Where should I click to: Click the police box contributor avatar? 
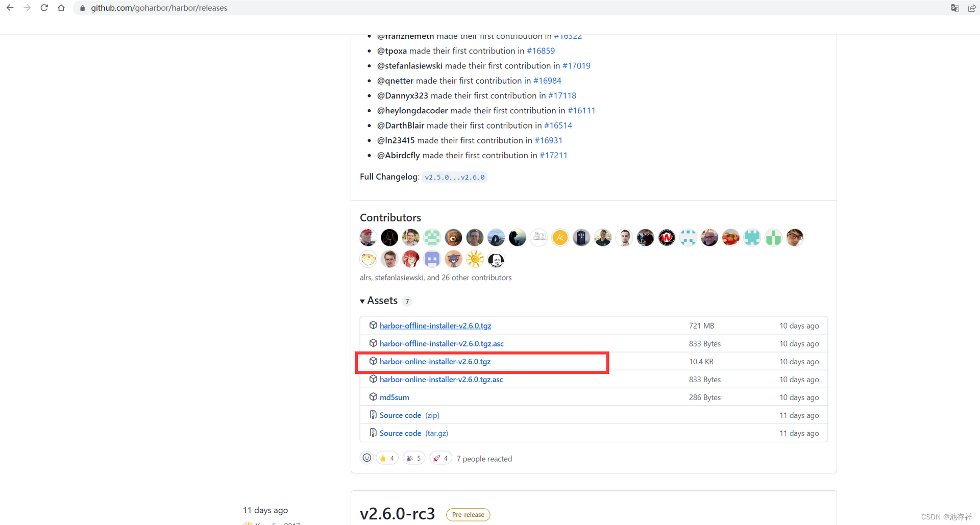(x=581, y=238)
